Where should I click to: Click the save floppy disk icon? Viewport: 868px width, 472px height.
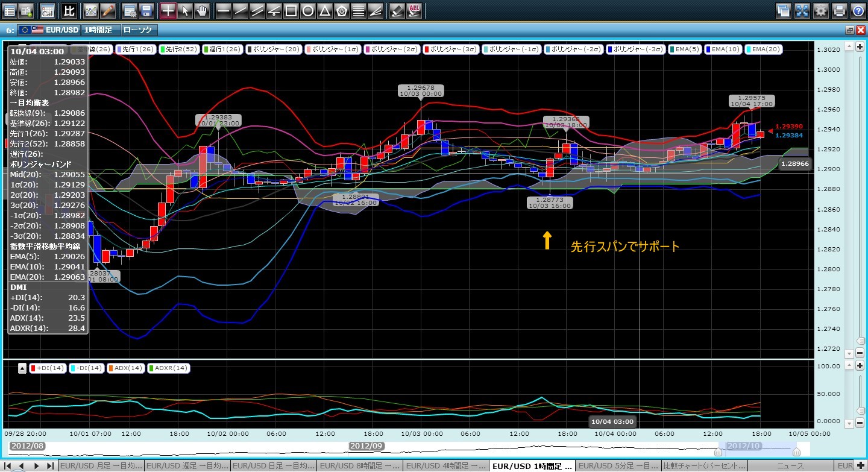[x=145, y=10]
